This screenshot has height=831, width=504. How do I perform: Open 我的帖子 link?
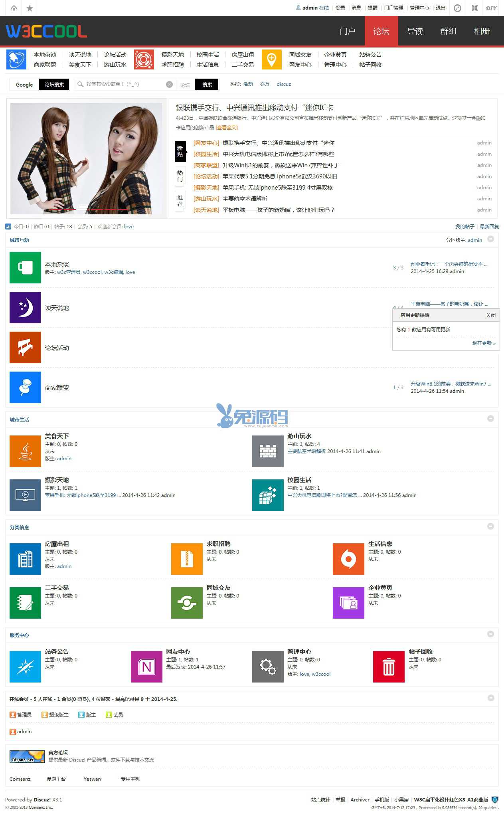pyautogui.click(x=465, y=227)
